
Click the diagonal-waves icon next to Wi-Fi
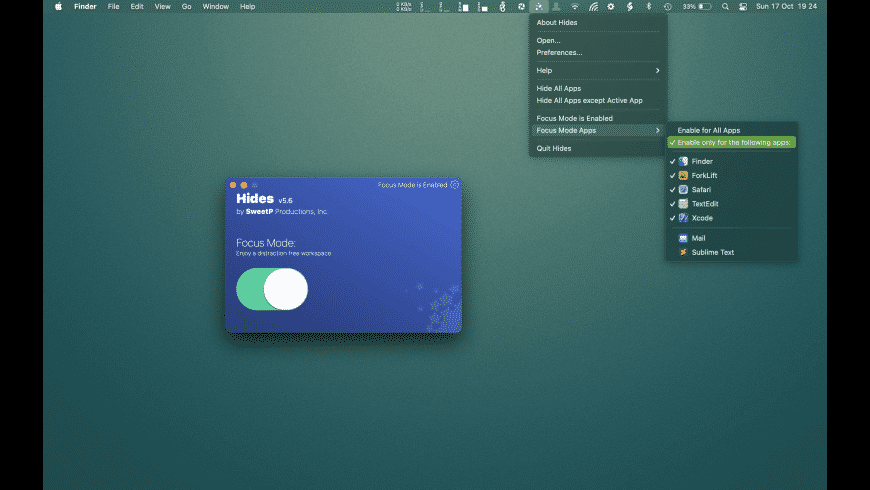[593, 7]
